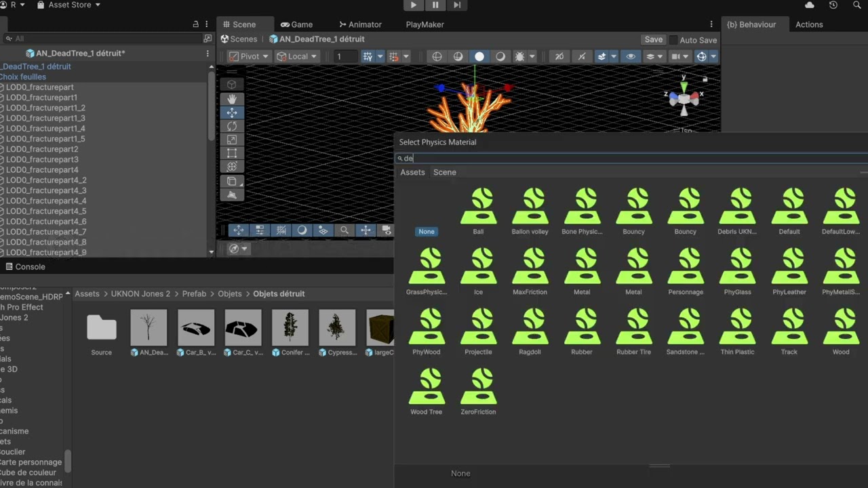The height and width of the screenshot is (488, 868).
Task: Go to UKNON Jones 2 breadcrumb
Action: [140, 293]
